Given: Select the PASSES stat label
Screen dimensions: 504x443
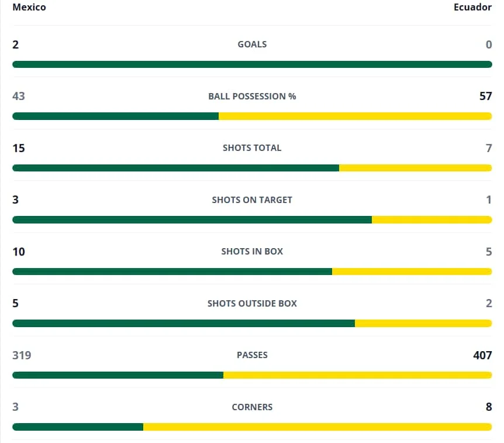Looking at the screenshot, I should pyautogui.click(x=252, y=355).
